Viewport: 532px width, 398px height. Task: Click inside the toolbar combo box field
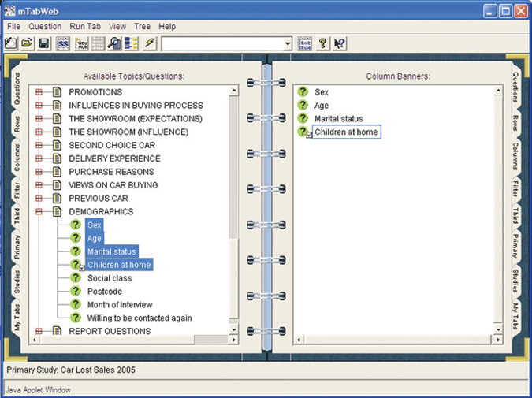click(x=223, y=44)
